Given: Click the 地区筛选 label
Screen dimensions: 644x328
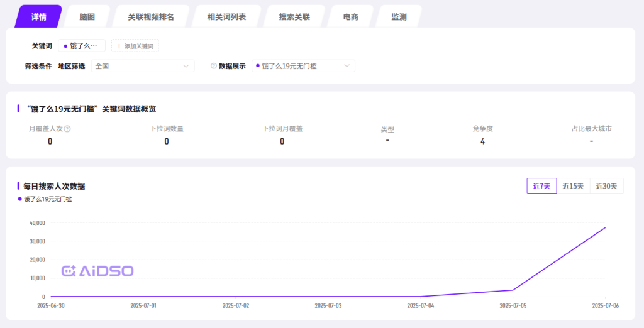Looking at the screenshot, I should [x=72, y=66].
